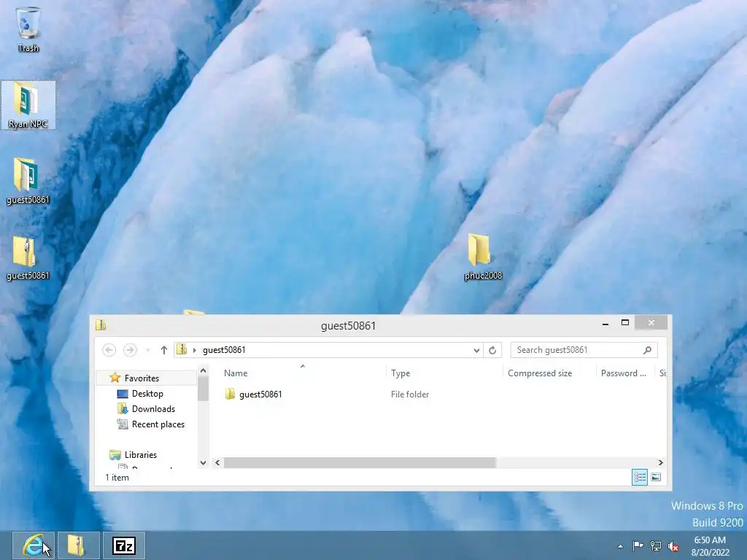This screenshot has height=560, width=747.
Task: Open the zipped folder taskbar button
Action: pyautogui.click(x=77, y=545)
